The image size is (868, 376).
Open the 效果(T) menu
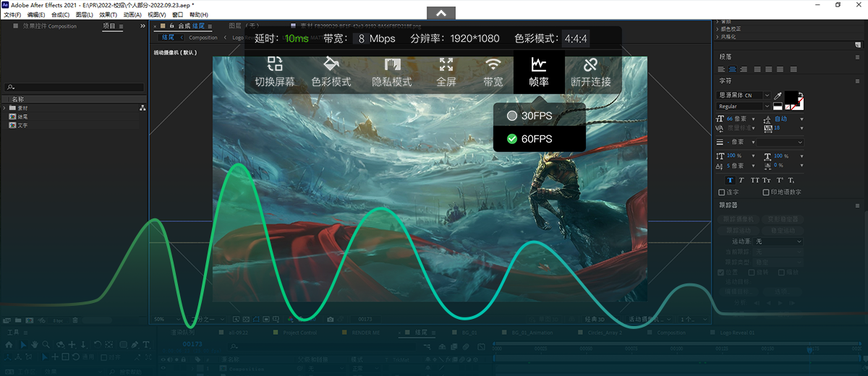(x=109, y=14)
